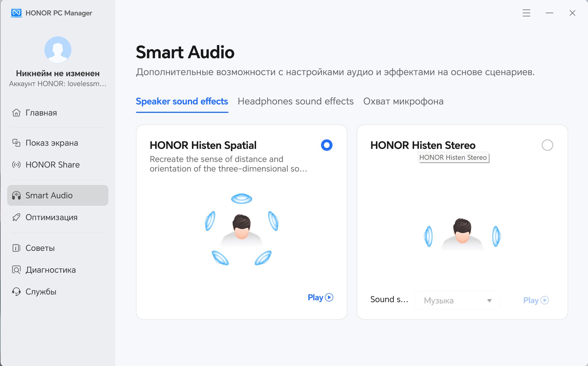Open the hamburger menu in title bar
588x366 pixels.
click(x=526, y=13)
